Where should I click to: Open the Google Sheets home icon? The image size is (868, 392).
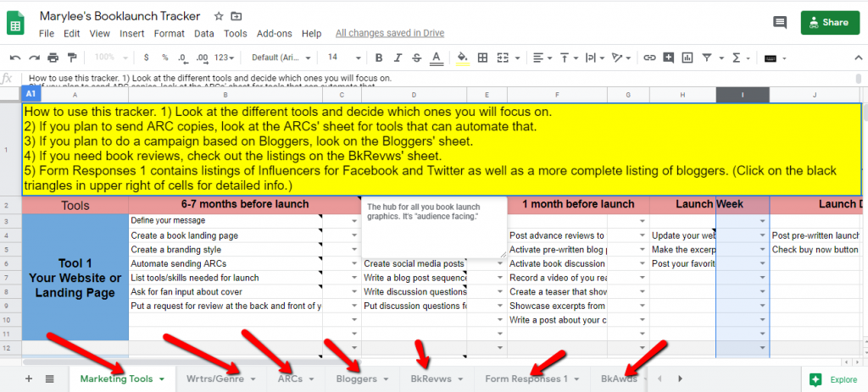pos(15,23)
